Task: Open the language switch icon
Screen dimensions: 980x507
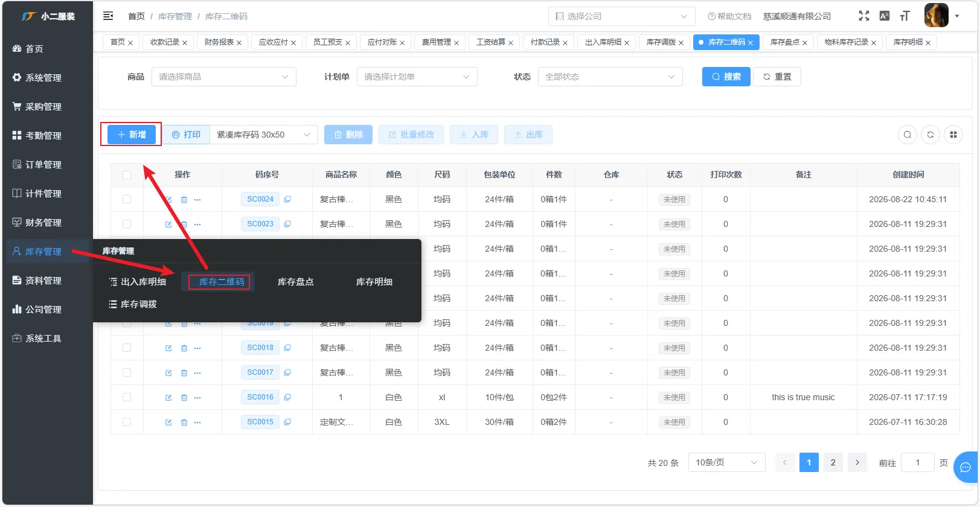Action: tap(885, 16)
